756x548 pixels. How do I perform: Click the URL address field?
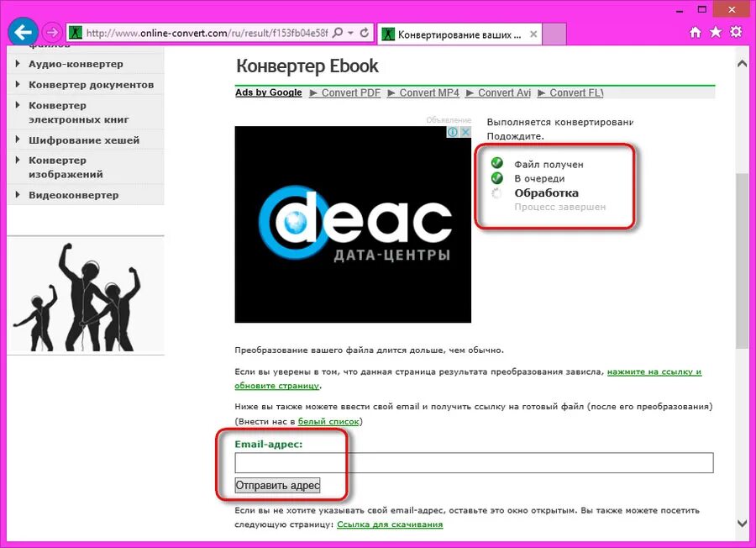[207, 33]
